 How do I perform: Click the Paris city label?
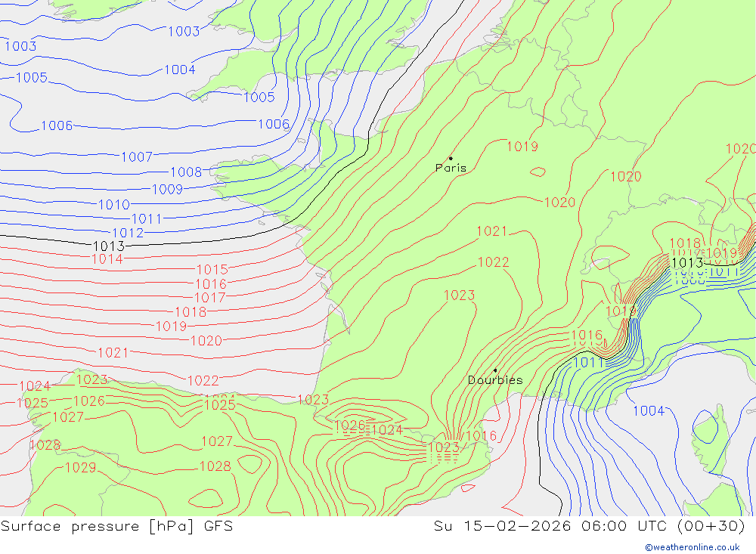coord(451,168)
